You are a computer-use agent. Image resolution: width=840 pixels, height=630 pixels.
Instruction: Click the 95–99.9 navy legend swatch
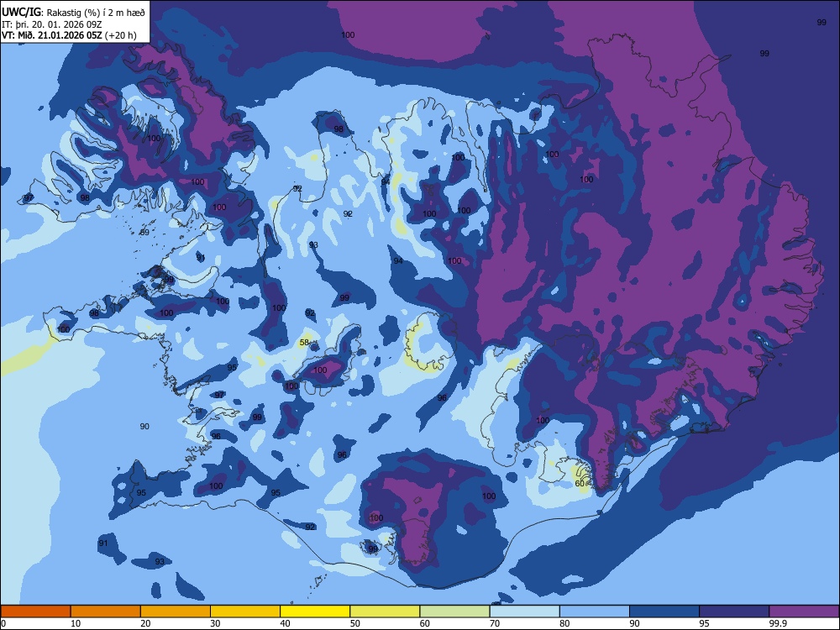[x=734, y=612]
